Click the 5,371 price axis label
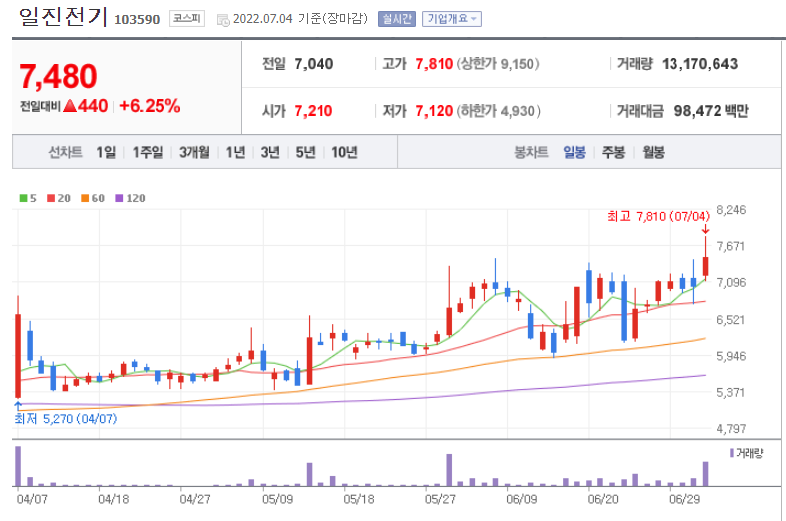Image resolution: width=786 pixels, height=521 pixels. click(731, 393)
